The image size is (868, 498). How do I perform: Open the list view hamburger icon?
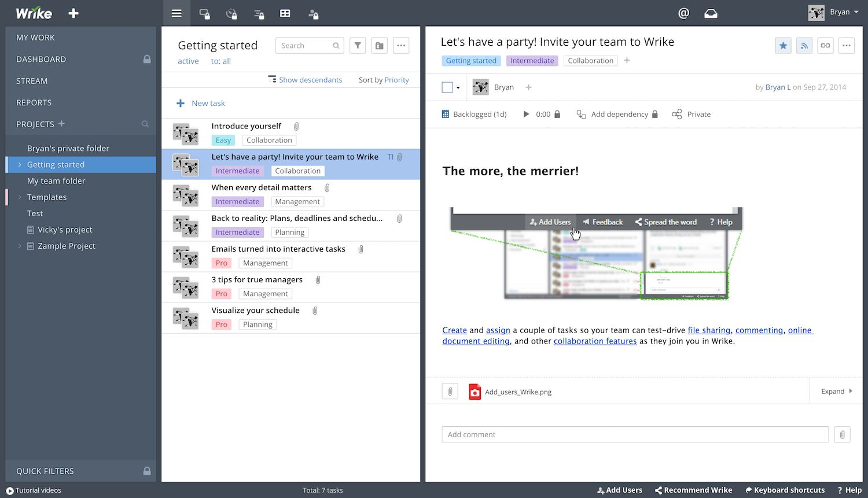point(176,13)
